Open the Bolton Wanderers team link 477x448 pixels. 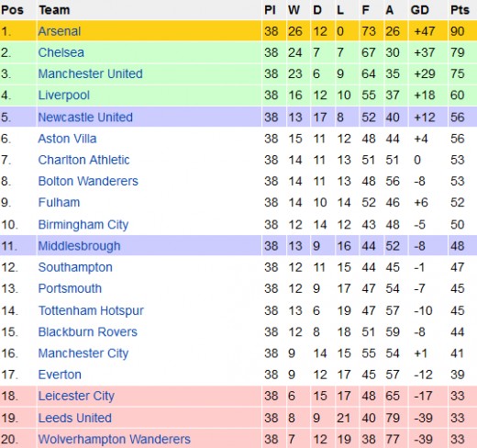tap(88, 181)
